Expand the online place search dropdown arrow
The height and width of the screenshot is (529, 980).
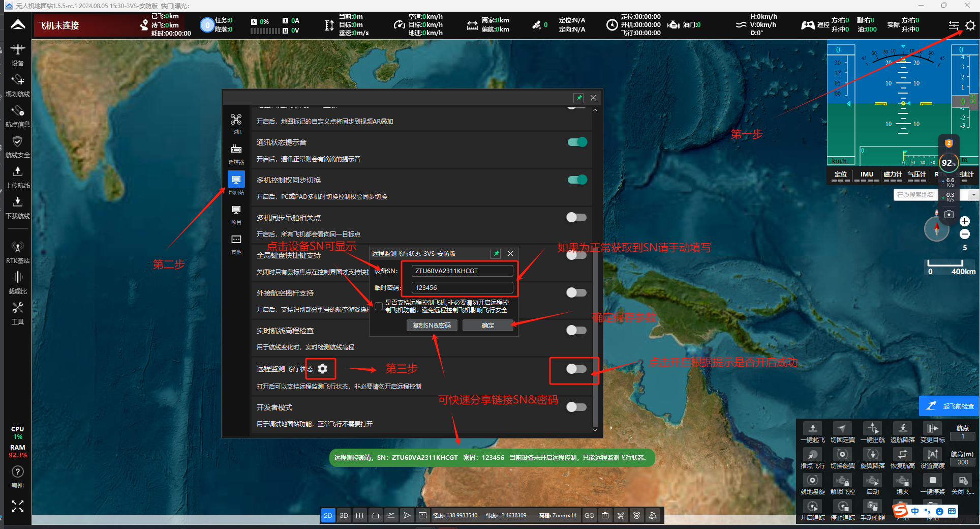click(x=973, y=195)
